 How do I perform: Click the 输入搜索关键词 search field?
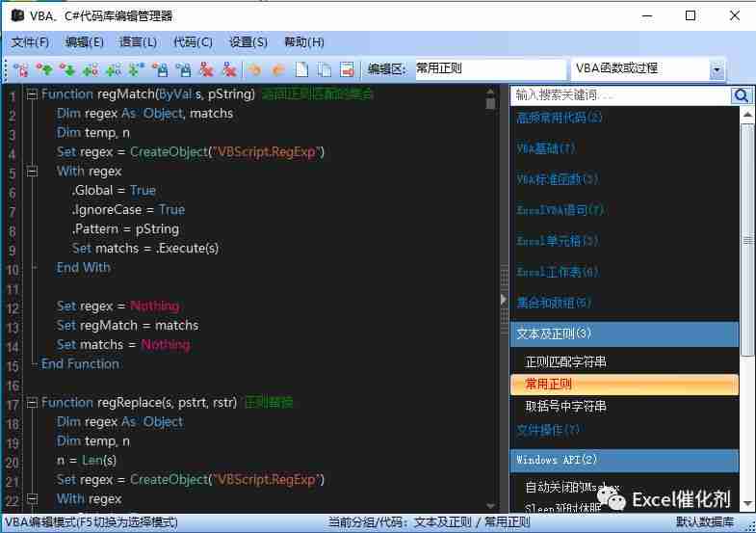(x=619, y=95)
